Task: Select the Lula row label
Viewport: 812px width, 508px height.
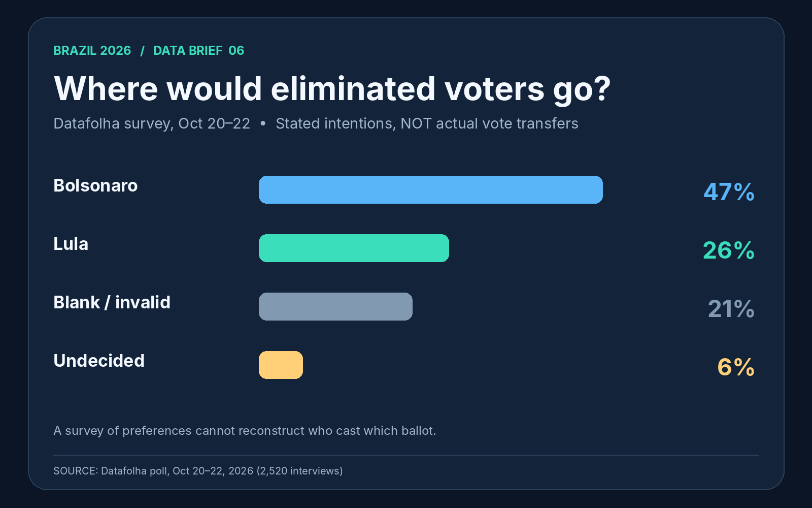Action: pyautogui.click(x=71, y=244)
